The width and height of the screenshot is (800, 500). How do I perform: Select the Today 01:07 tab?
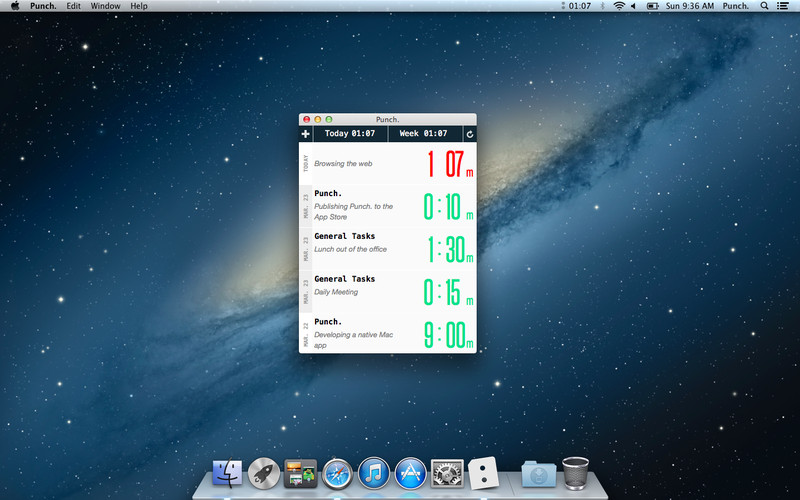click(350, 134)
